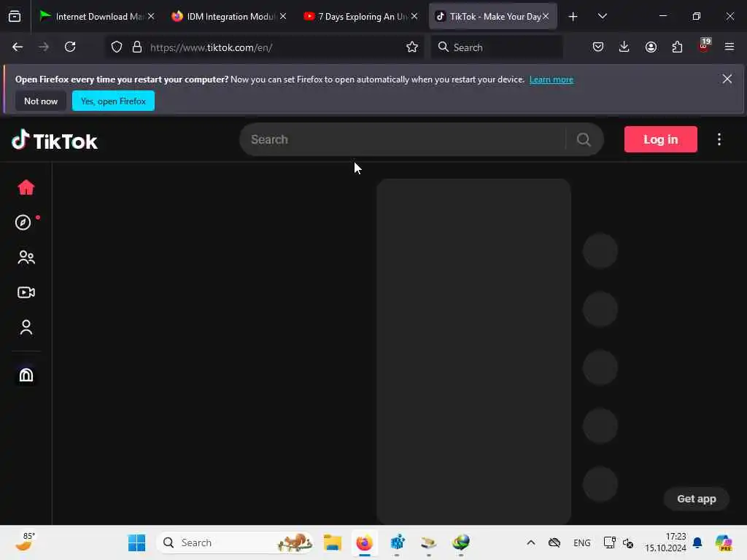
Task: Show site security padlock info
Action: click(x=137, y=47)
